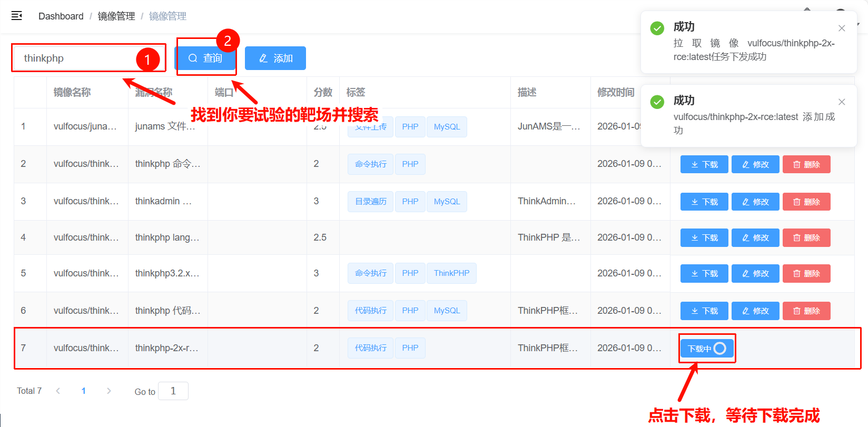The width and height of the screenshot is (868, 427).
Task: Click 删除 delete button in row 6
Action: [x=806, y=311]
